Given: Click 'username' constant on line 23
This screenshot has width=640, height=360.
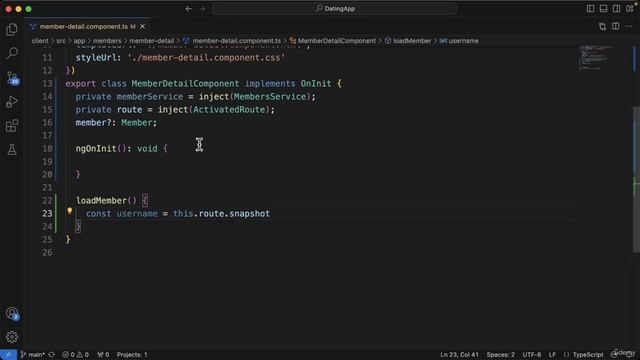Looking at the screenshot, I should click(137, 213).
